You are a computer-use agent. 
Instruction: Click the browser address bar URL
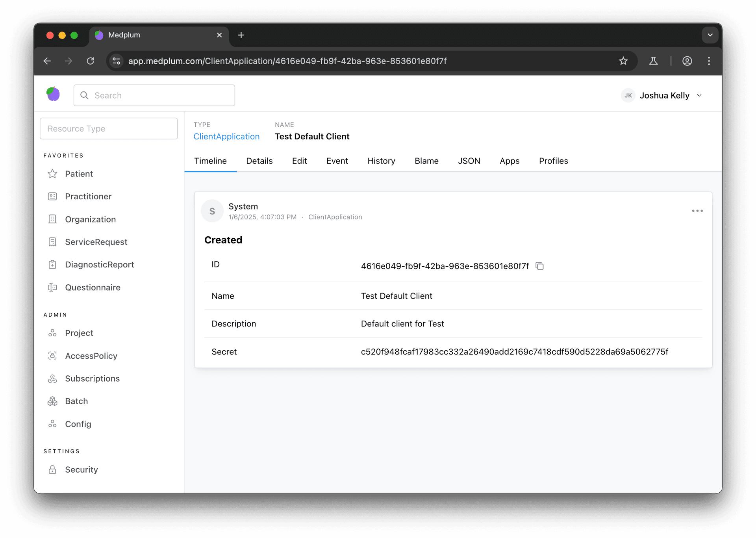click(x=287, y=61)
